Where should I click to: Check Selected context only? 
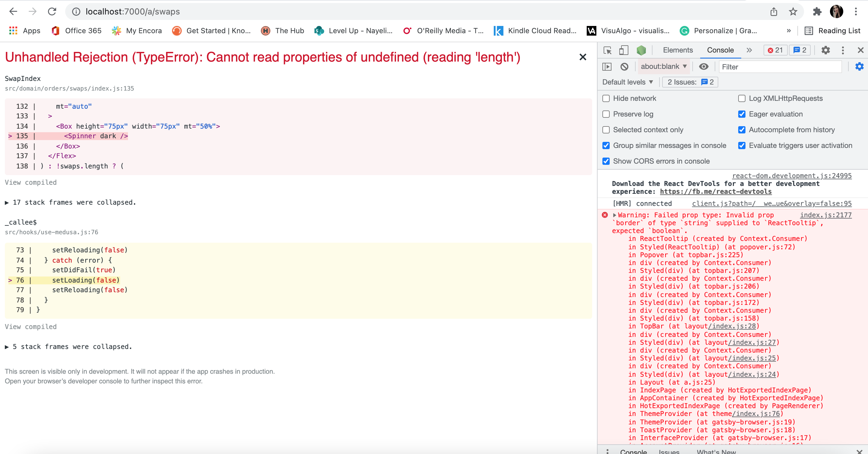(x=606, y=130)
